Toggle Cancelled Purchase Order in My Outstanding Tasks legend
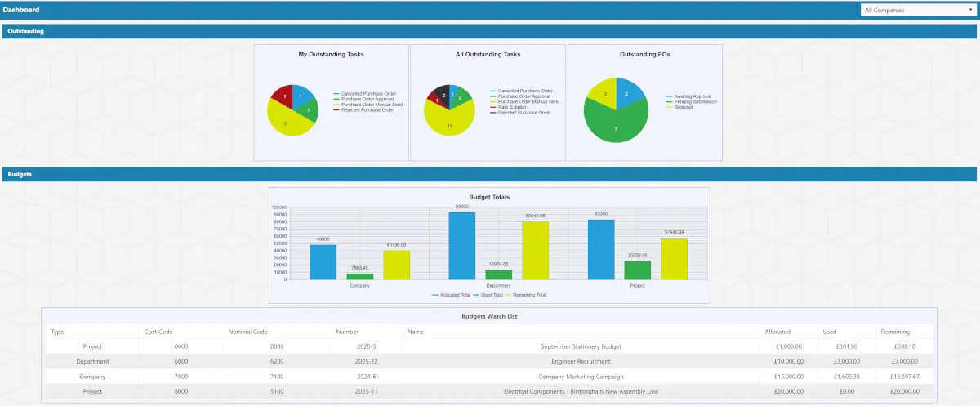The height and width of the screenshot is (406, 980). click(x=364, y=94)
